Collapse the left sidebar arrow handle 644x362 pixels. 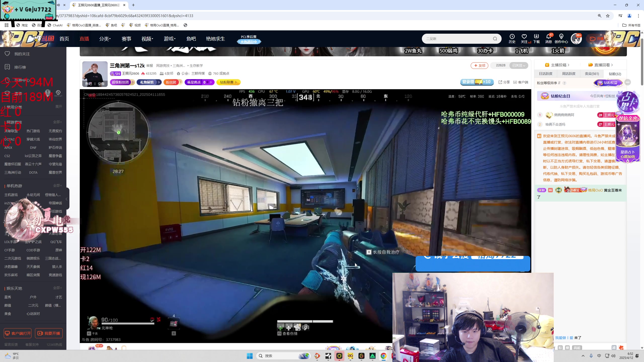(67, 199)
